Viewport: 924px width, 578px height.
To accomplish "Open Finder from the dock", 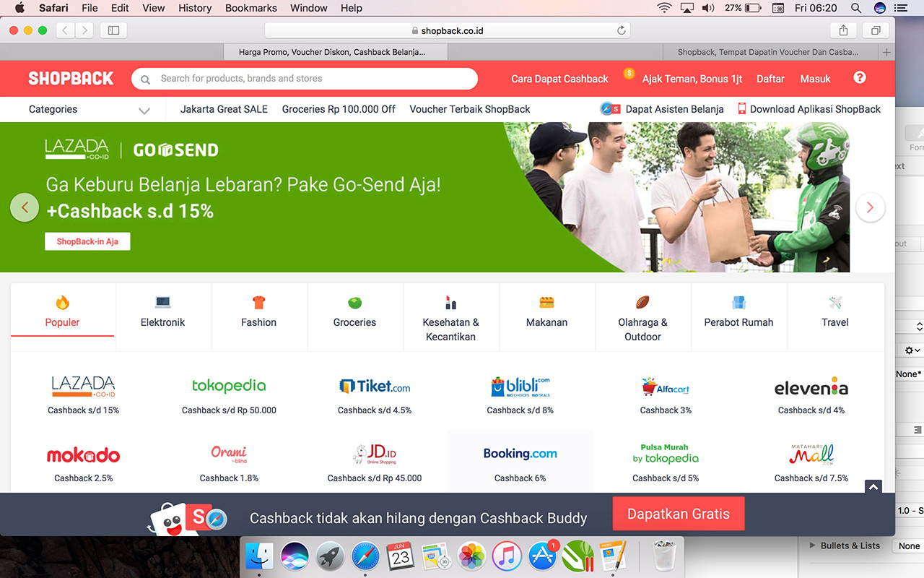I will click(x=259, y=556).
